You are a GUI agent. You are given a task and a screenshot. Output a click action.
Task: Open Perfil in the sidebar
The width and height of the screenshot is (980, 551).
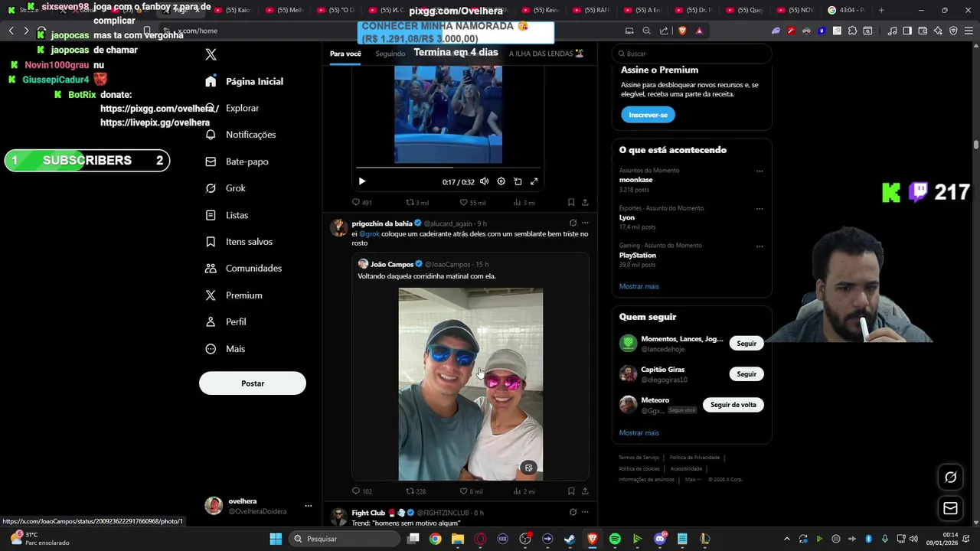tap(226, 322)
